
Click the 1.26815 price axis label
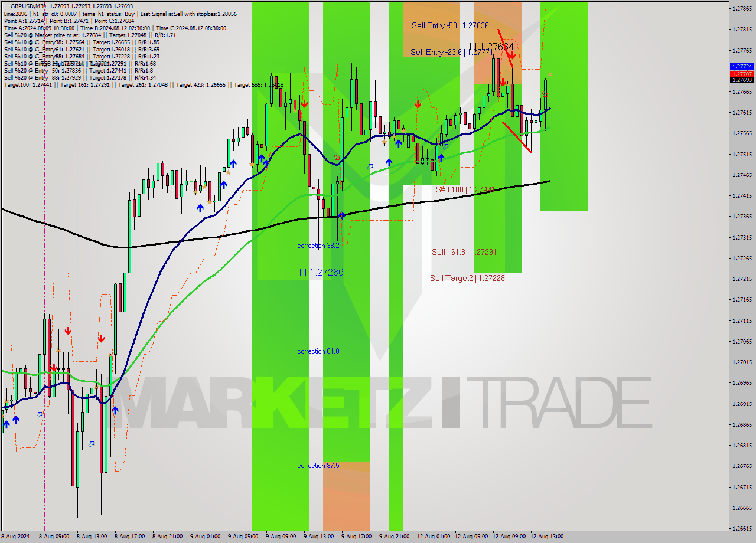pyautogui.click(x=742, y=445)
